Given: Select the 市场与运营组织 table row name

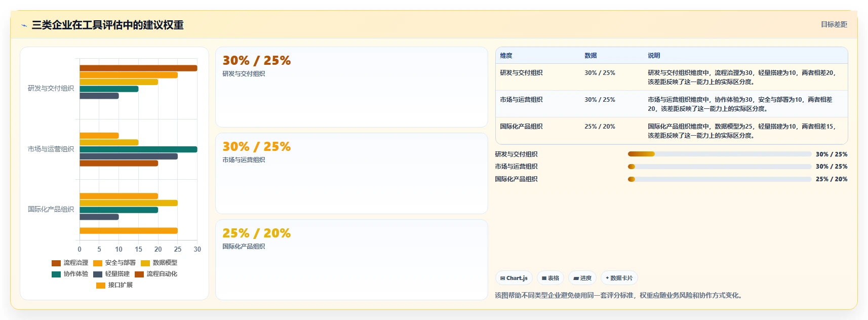Looking at the screenshot, I should coord(521,100).
